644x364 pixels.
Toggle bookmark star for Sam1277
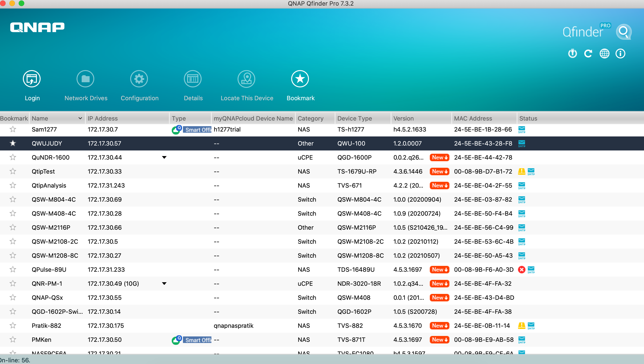point(13,129)
